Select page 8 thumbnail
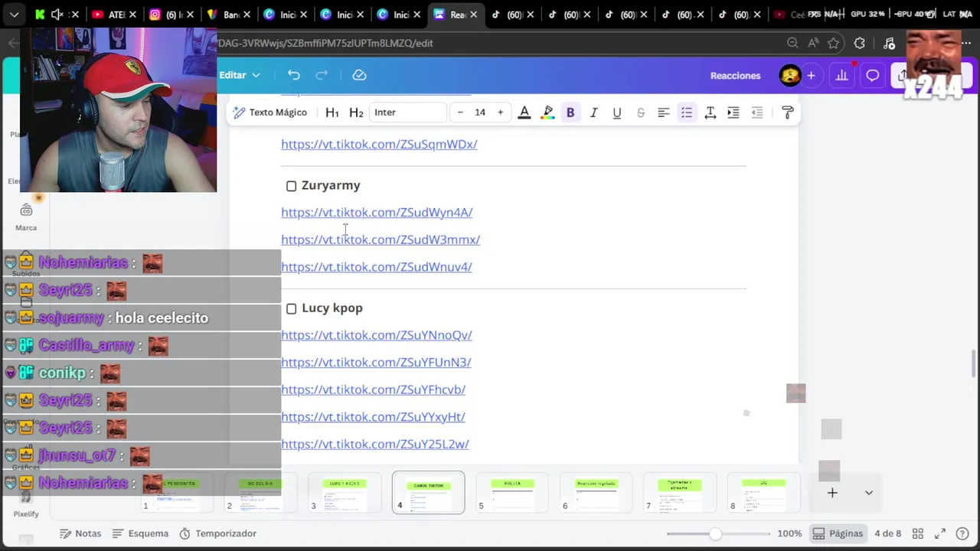This screenshot has height=551, width=980. click(763, 493)
